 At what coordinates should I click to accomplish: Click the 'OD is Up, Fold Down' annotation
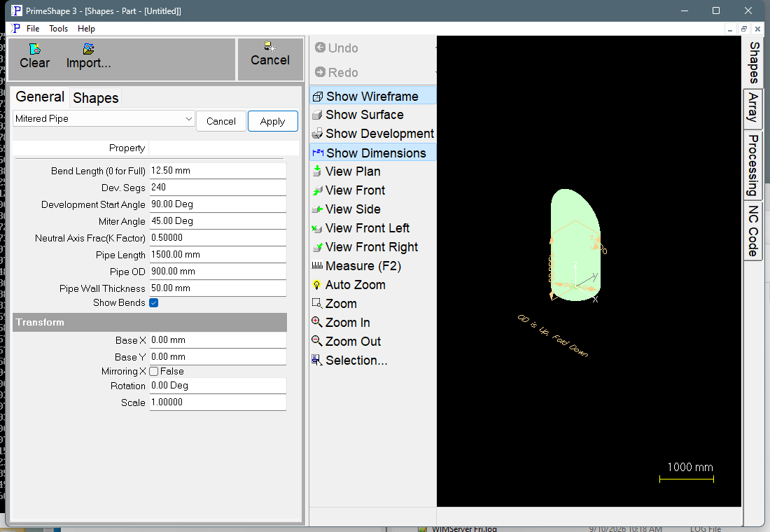pos(552,335)
